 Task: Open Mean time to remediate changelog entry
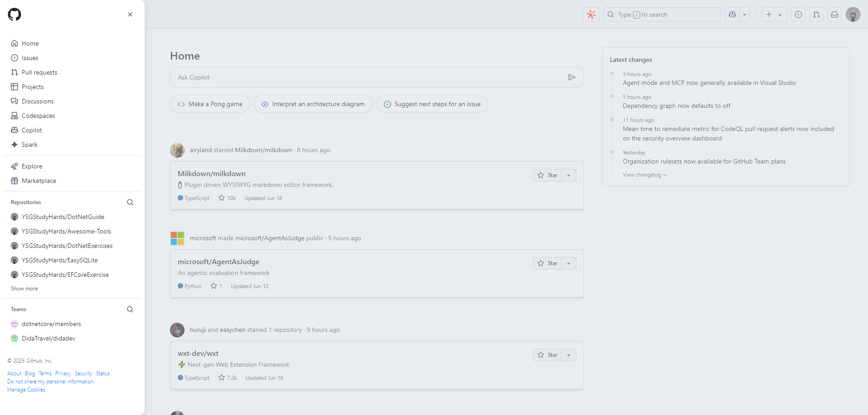728,134
